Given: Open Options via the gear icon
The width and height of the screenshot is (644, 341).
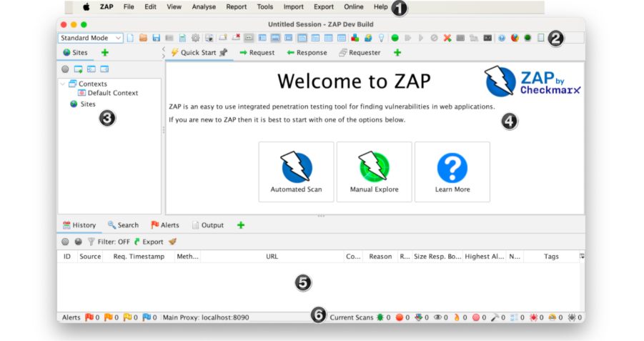Looking at the screenshot, I should pos(196,38).
